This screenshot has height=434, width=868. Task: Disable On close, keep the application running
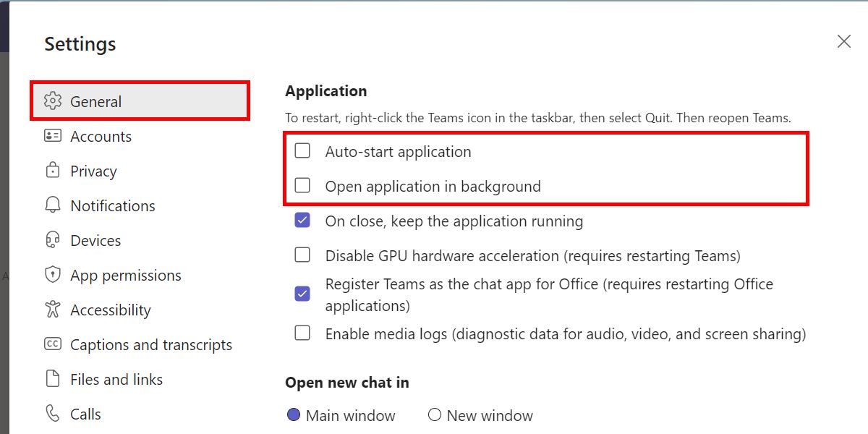302,220
